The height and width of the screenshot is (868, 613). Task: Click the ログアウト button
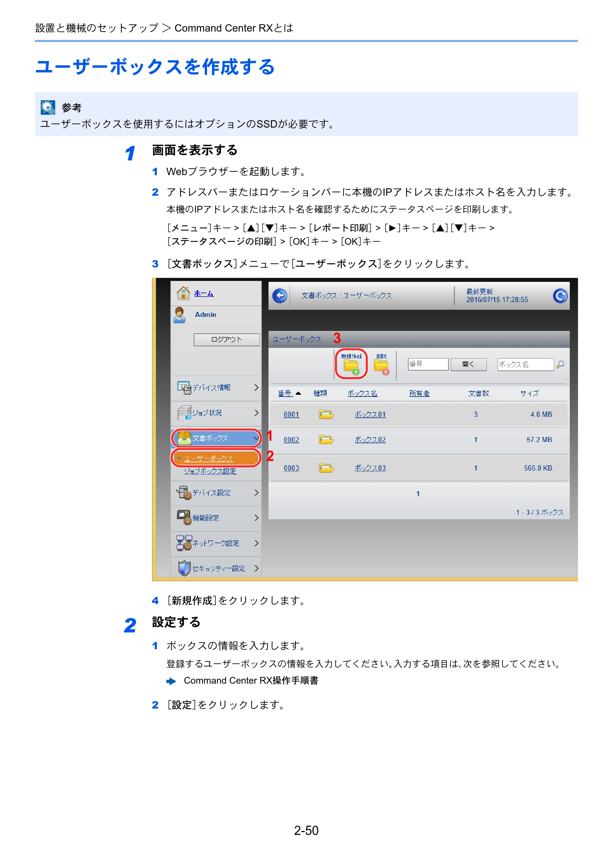(227, 340)
